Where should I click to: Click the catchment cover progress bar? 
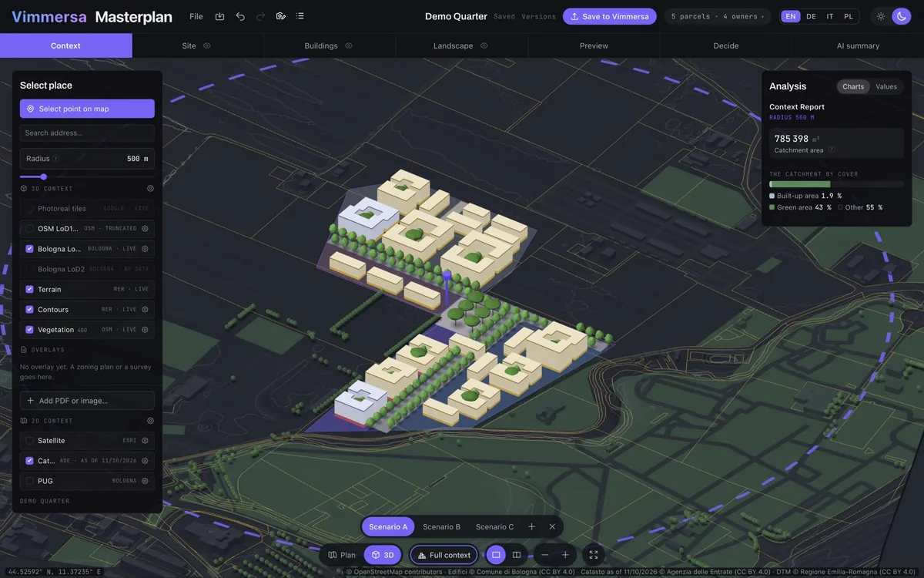(x=836, y=185)
